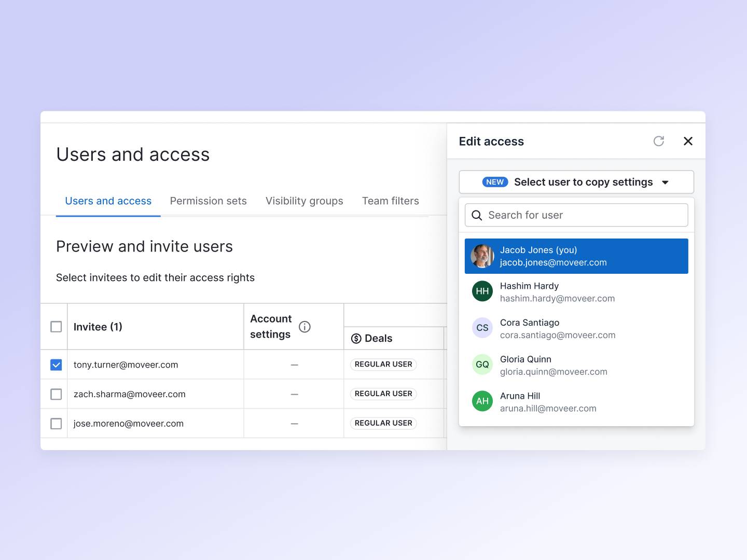Click Jacob Jones profile photo
The image size is (747, 560).
coord(482,256)
